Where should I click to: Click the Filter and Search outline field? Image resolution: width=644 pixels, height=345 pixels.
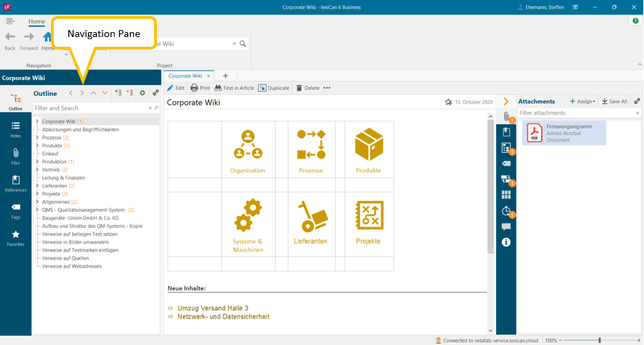coord(90,108)
